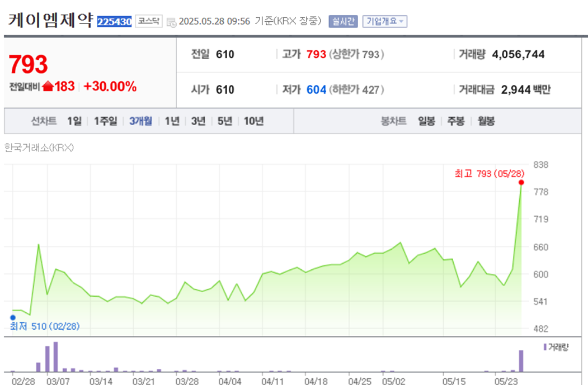Select the 10년 line chart period

click(x=254, y=121)
